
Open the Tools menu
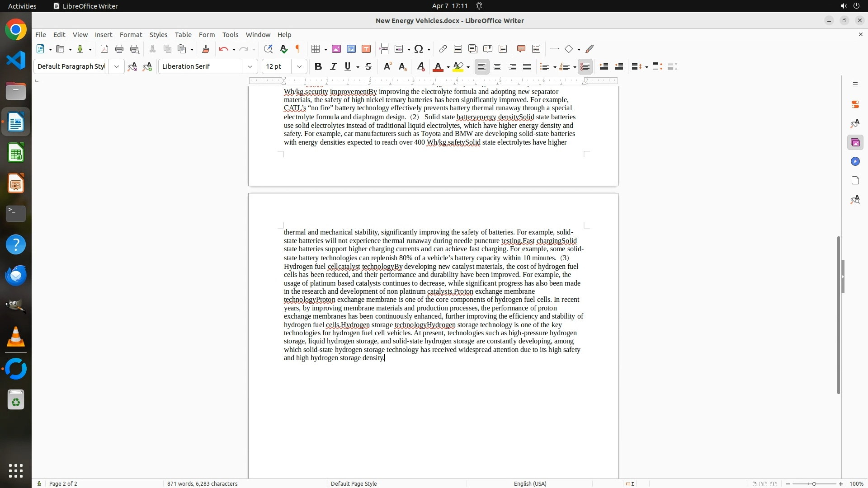click(x=230, y=35)
